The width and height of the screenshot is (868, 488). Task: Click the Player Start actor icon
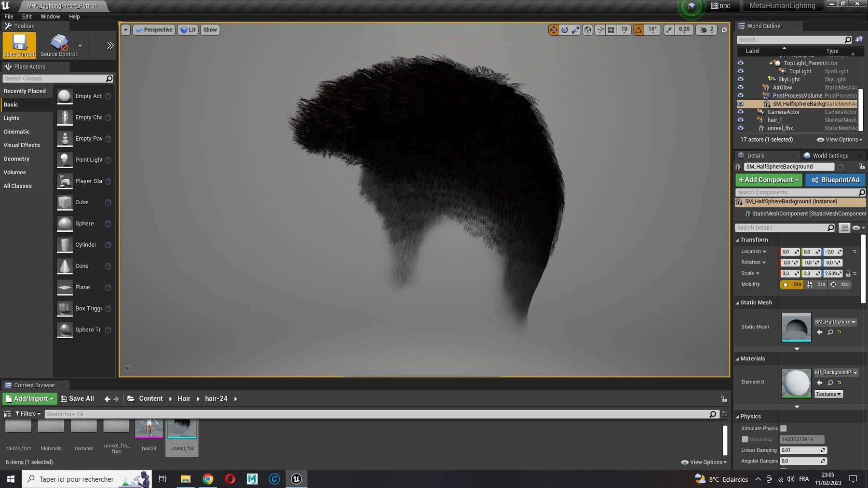65,181
